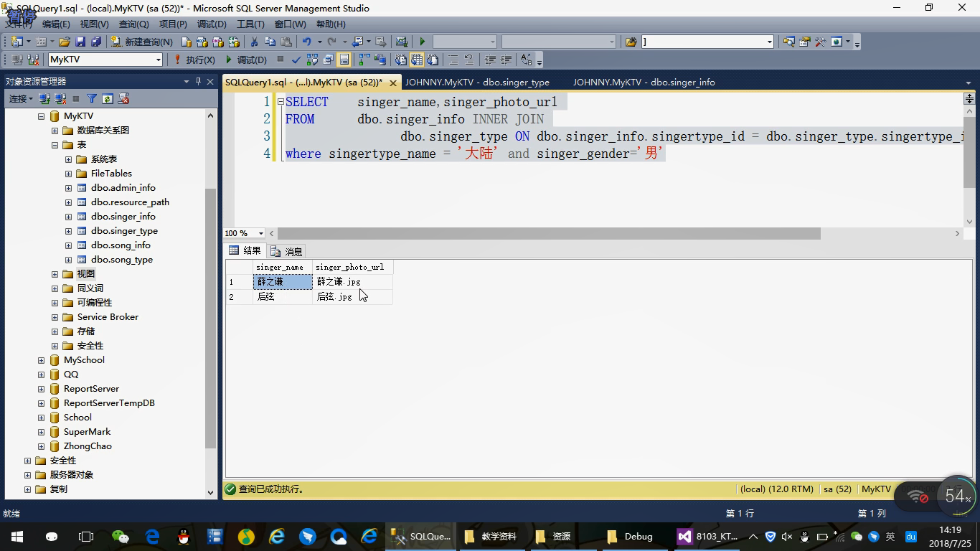Expand the 视图 folder node
The image size is (980, 551).
click(x=55, y=274)
